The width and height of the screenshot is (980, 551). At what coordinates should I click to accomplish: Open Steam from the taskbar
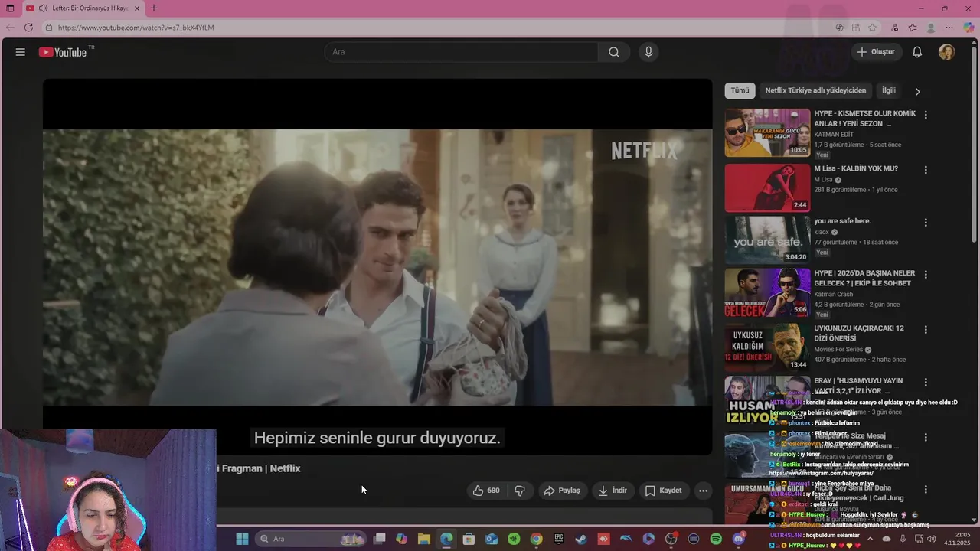(581, 539)
